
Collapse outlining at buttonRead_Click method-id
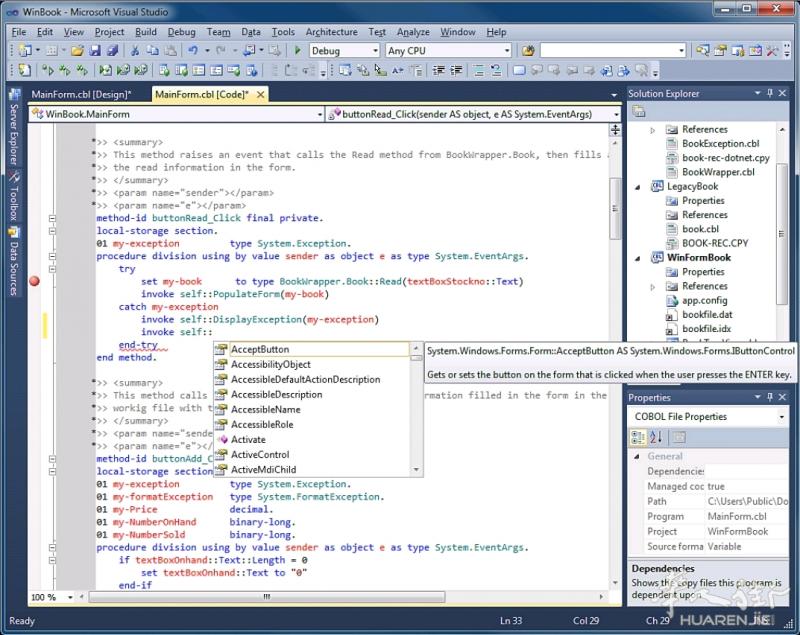[52, 218]
